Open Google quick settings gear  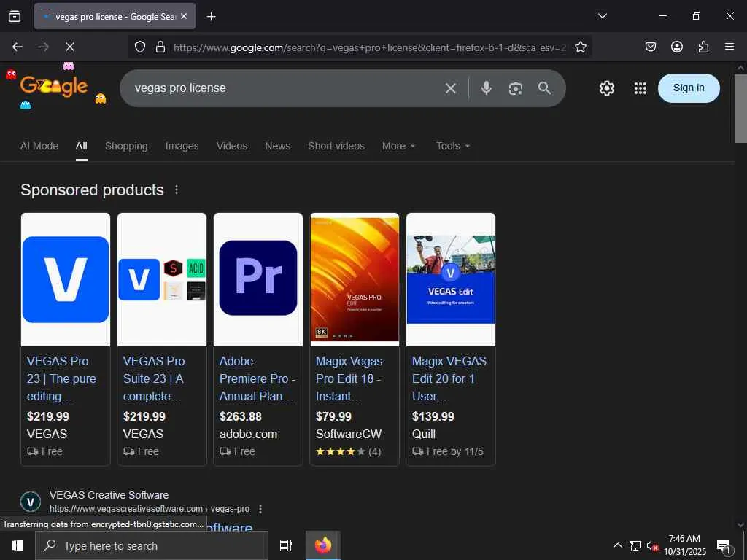[x=606, y=88]
